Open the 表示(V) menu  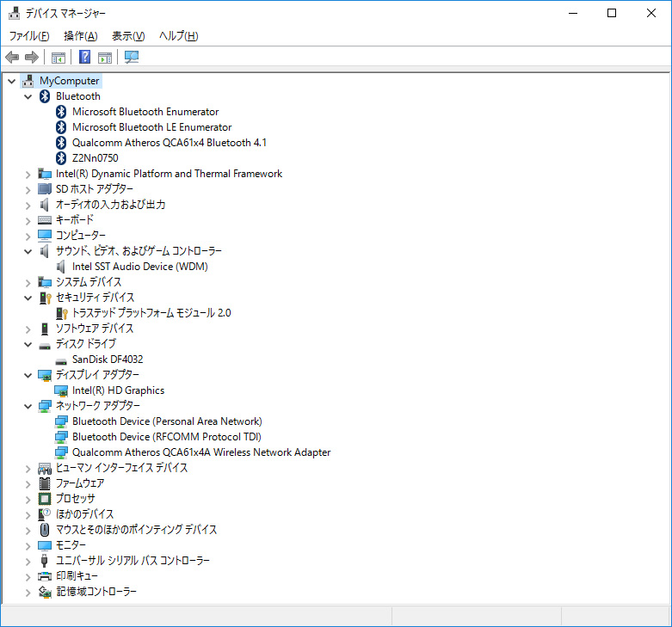128,36
